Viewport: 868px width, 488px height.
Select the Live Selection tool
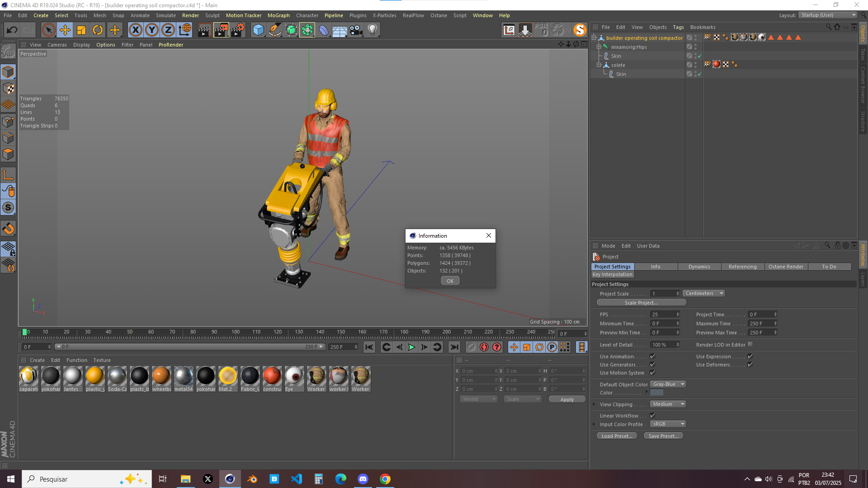tap(48, 30)
